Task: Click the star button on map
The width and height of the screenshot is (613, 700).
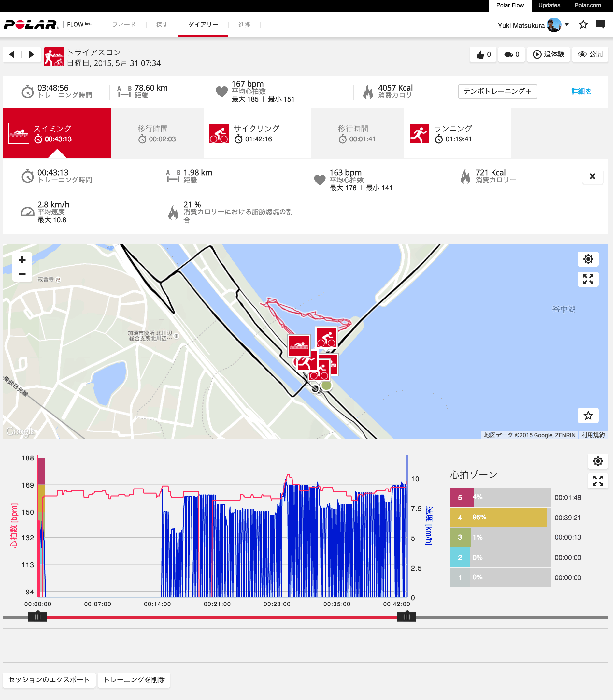Action: point(588,416)
